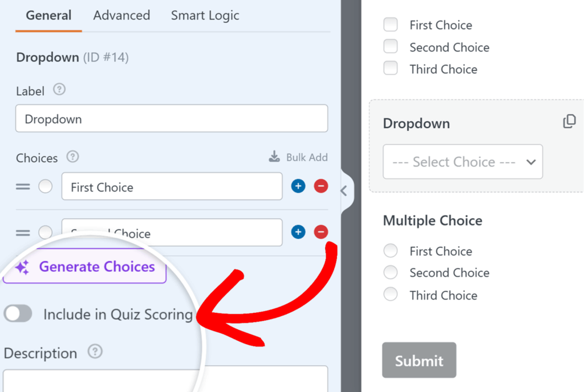This screenshot has height=392, width=584.
Task: Set First Choice as default in Choices
Action: (x=46, y=187)
